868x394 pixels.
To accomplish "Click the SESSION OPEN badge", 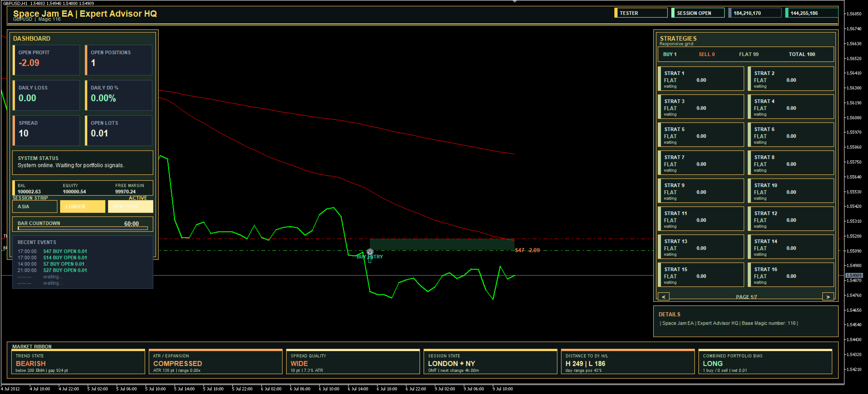I will pos(698,13).
